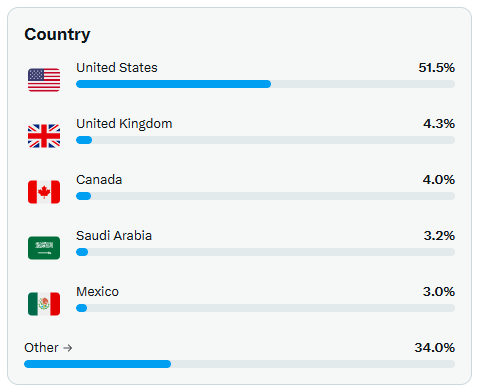478x392 pixels.
Task: Click the Mexico flag icon
Action: (44, 304)
